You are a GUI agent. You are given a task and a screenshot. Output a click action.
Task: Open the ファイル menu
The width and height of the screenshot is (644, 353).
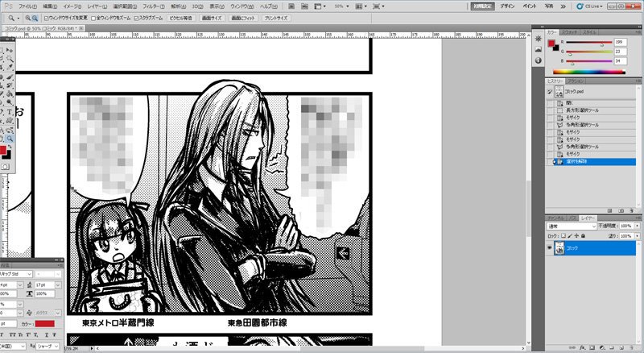pos(27,6)
